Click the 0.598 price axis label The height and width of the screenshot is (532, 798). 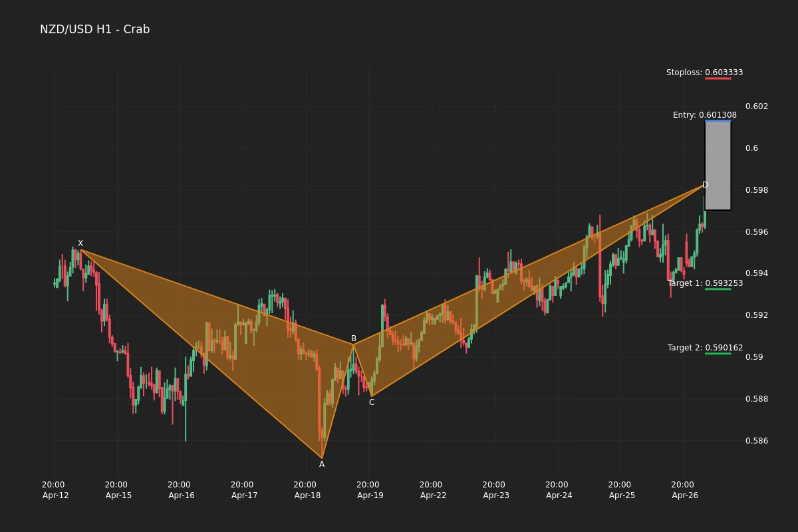pos(756,190)
